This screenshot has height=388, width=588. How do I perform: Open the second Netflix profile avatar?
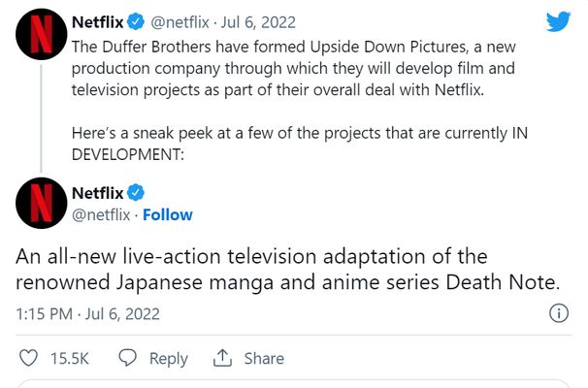click(42, 203)
